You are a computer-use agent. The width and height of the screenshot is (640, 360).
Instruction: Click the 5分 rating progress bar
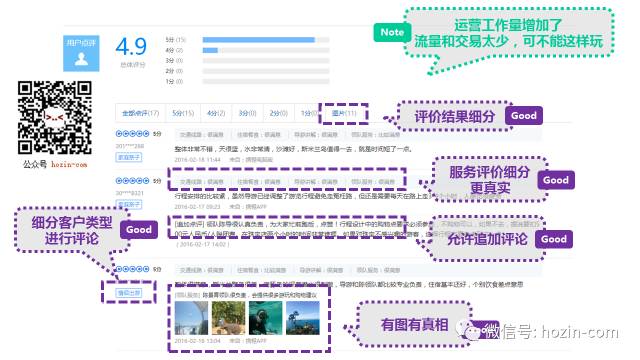click(x=266, y=40)
